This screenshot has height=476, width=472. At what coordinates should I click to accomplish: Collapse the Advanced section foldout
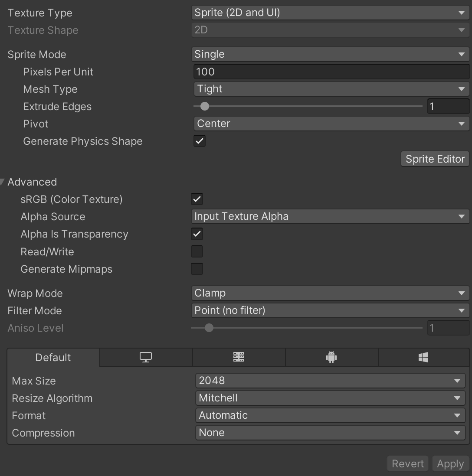pos(3,182)
